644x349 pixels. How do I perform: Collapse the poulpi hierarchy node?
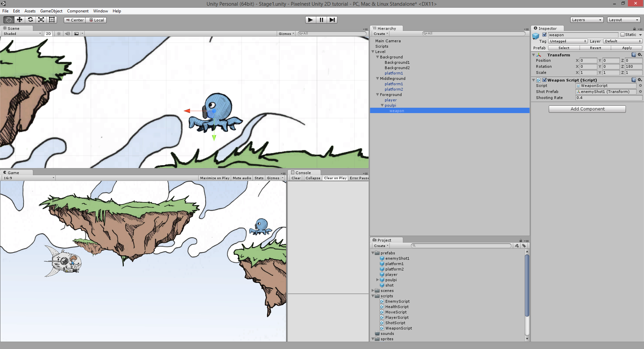tap(382, 105)
